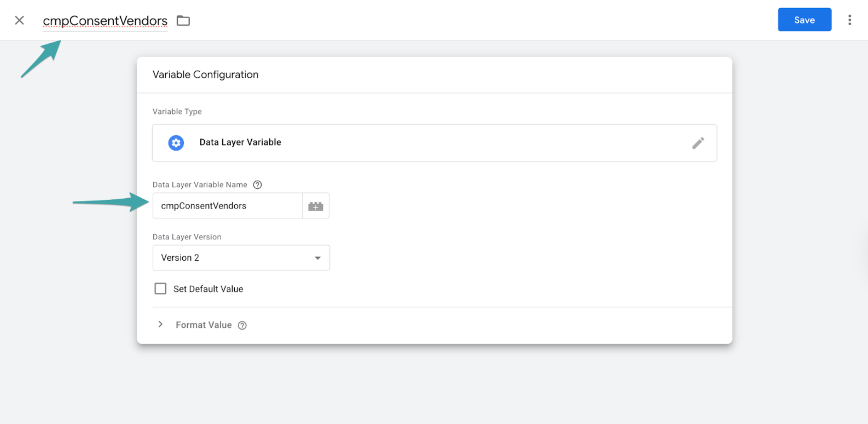The image size is (868, 424).
Task: Select the Data Layer Variable type box
Action: (434, 143)
